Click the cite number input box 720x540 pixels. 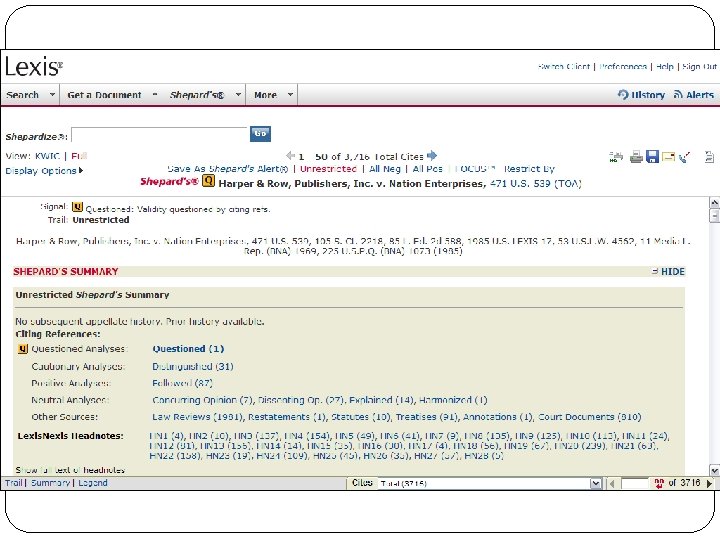pyautogui.click(x=635, y=483)
